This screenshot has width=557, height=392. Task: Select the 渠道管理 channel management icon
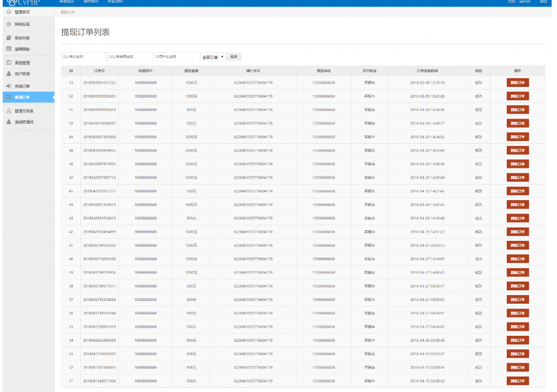click(x=10, y=60)
